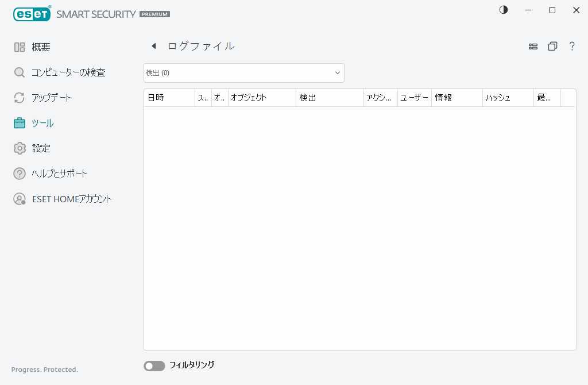Toggle the dark mode icon in the title bar
The image size is (588, 385).
pos(503,10)
